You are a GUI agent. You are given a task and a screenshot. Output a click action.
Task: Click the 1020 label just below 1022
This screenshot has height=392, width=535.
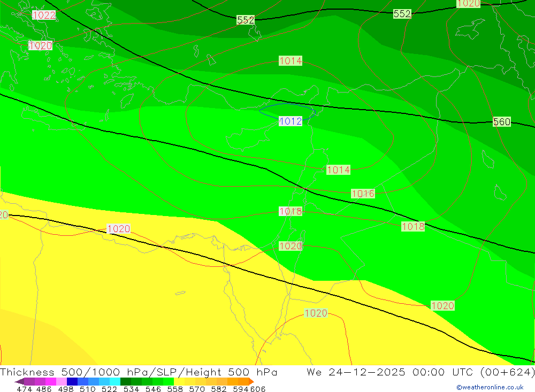pos(40,45)
